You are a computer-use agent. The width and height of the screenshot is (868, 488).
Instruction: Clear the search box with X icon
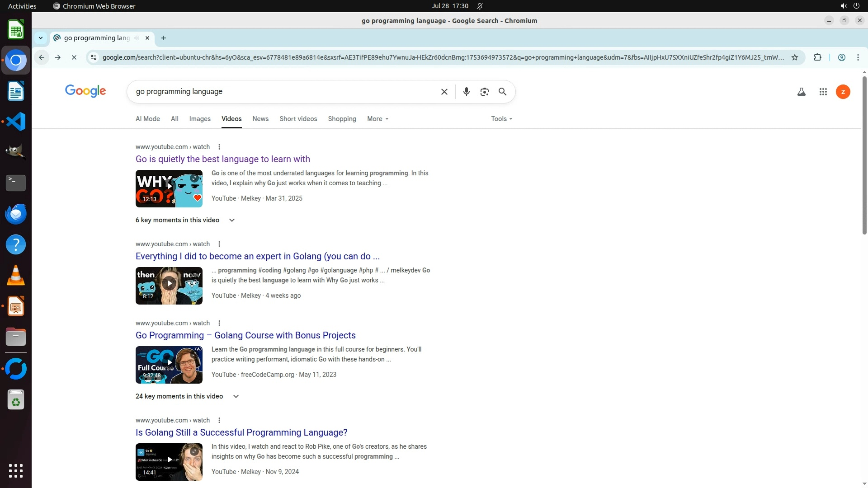pyautogui.click(x=444, y=92)
